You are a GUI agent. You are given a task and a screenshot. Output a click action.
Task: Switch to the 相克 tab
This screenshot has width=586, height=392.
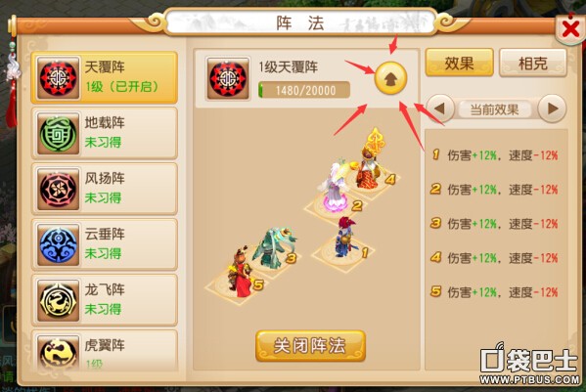[533, 63]
